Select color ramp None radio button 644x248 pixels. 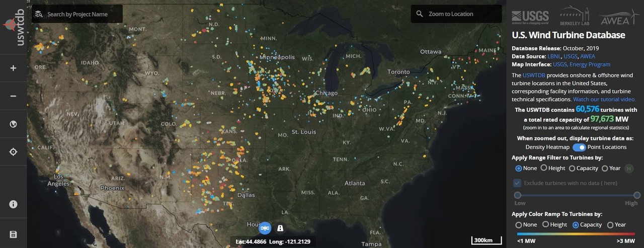pyautogui.click(x=518, y=225)
